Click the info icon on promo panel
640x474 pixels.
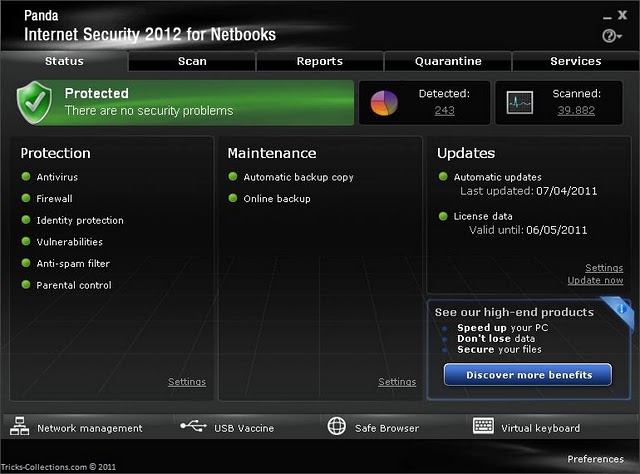pos(620,309)
